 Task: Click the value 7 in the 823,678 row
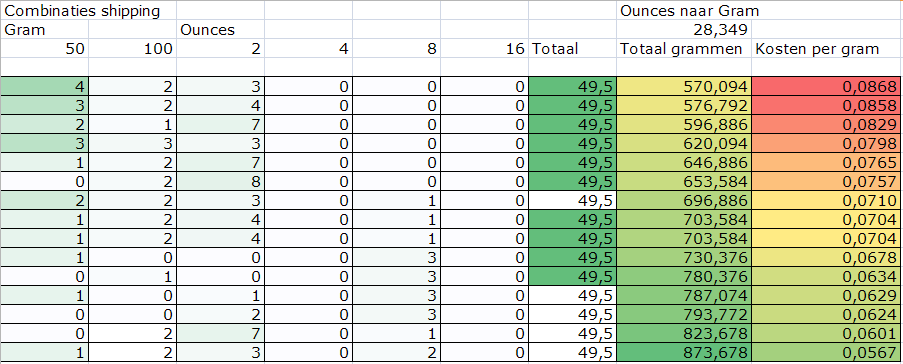220,333
